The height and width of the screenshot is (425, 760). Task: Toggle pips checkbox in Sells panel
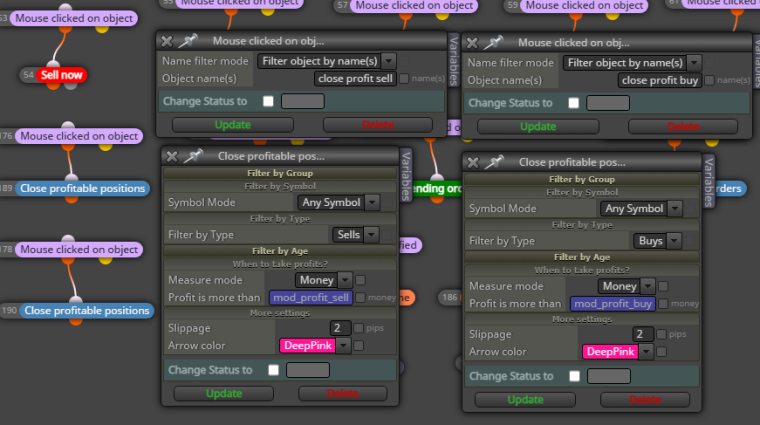(x=359, y=328)
